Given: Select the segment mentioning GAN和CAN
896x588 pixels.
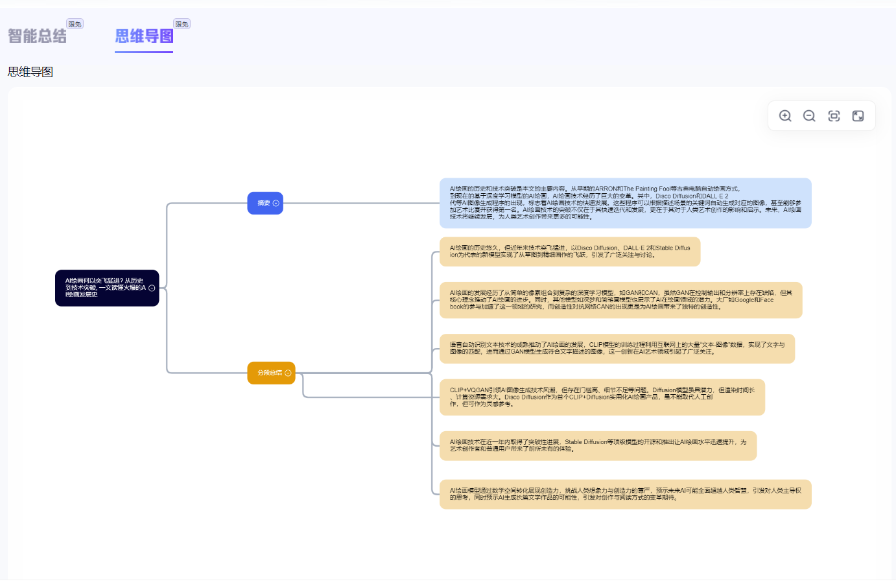Looking at the screenshot, I should click(620, 300).
